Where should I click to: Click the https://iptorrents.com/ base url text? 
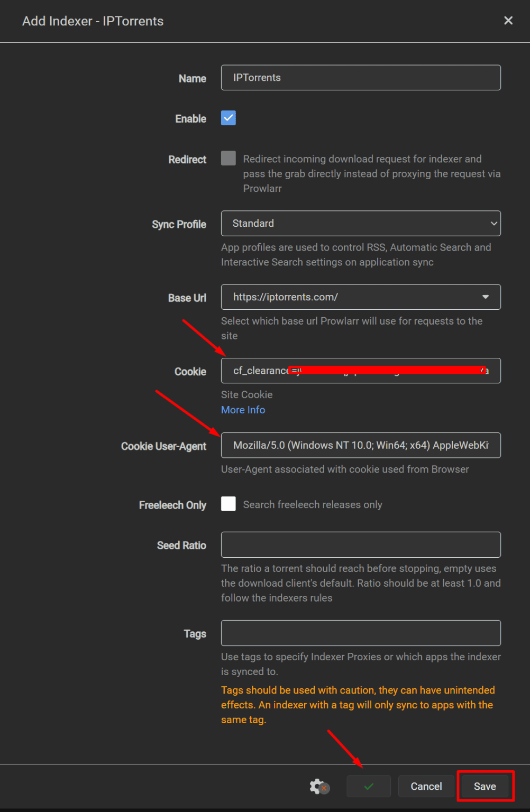pyautogui.click(x=286, y=297)
